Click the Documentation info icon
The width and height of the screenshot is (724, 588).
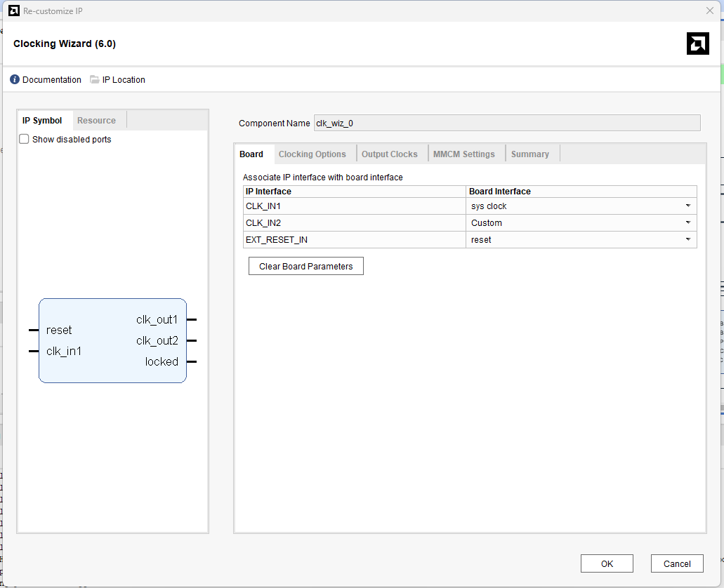[x=15, y=80]
